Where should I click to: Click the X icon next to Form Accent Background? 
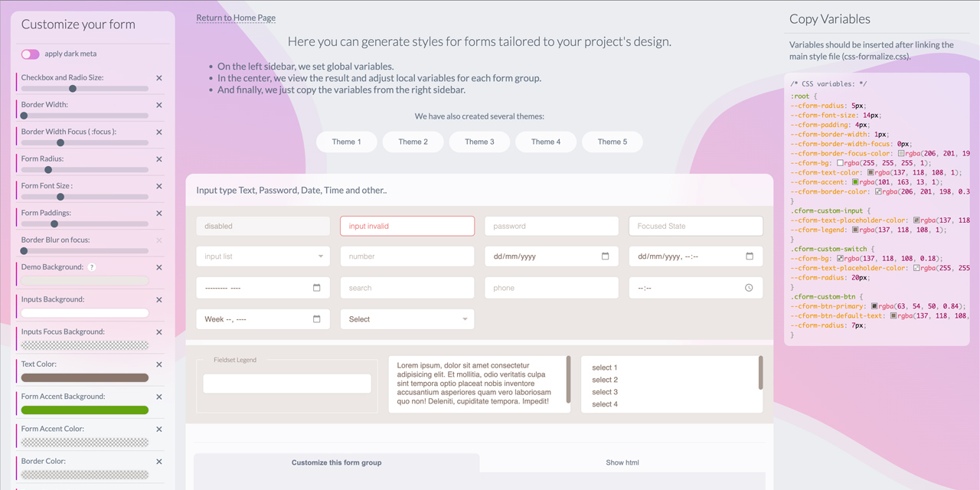coord(159,397)
